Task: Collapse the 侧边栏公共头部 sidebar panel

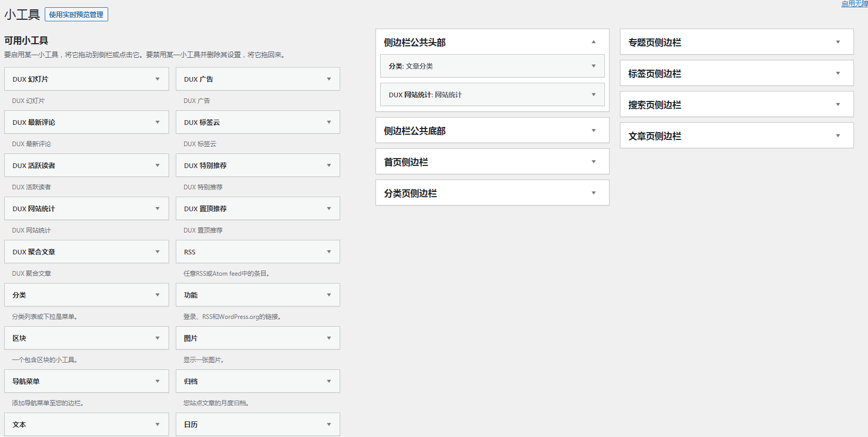Action: (593, 42)
